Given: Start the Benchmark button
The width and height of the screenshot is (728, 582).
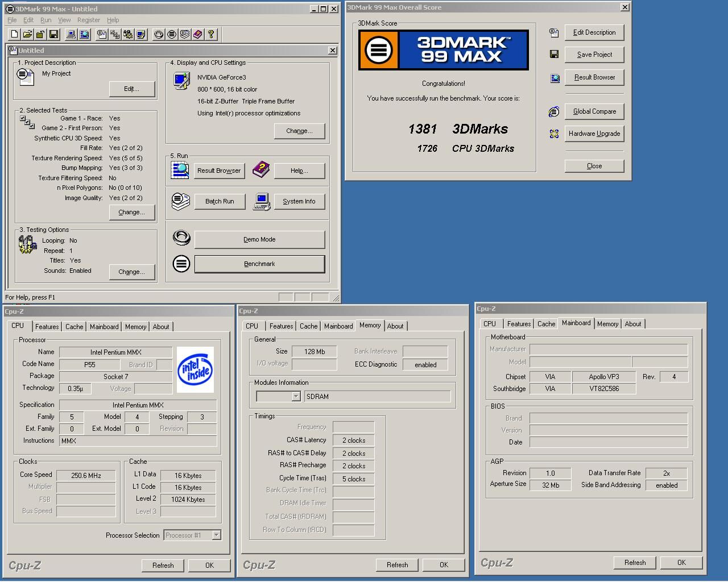Looking at the screenshot, I should [260, 264].
